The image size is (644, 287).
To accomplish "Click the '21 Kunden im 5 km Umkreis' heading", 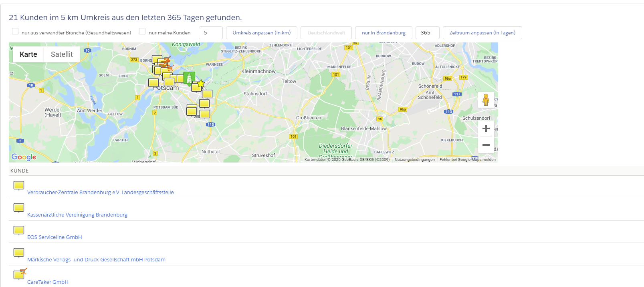I will point(125,18).
